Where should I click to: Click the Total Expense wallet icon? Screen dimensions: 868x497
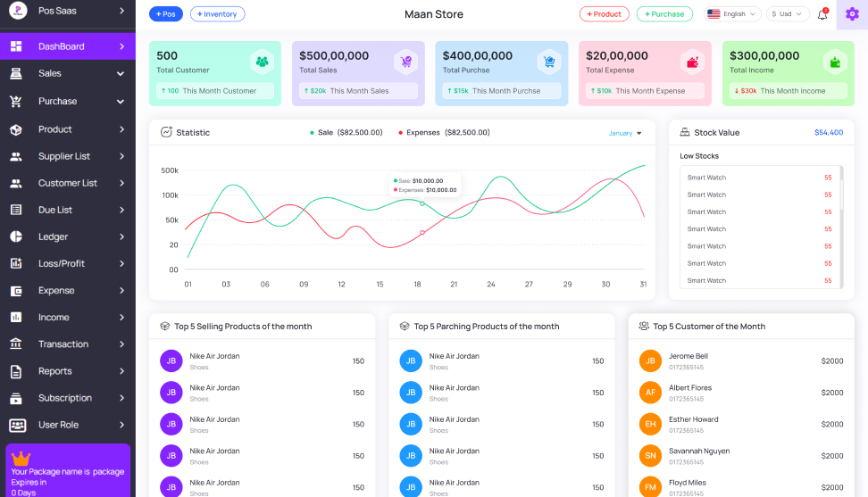tap(692, 62)
